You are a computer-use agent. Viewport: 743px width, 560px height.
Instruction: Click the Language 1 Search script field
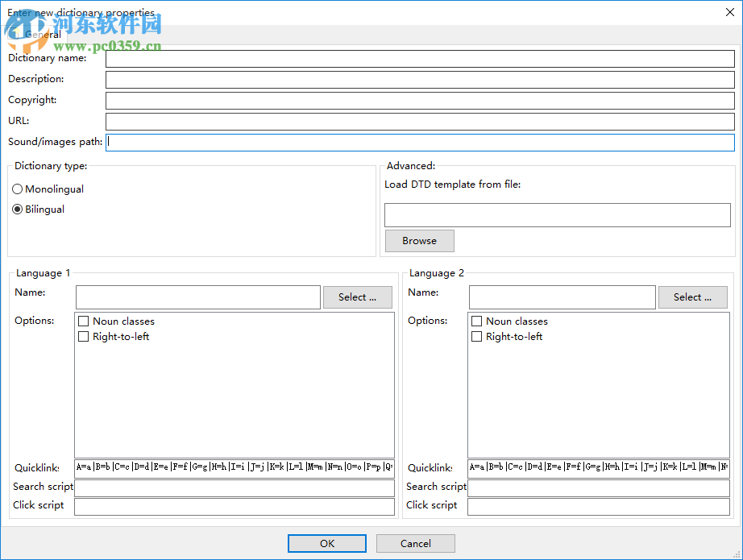(234, 488)
